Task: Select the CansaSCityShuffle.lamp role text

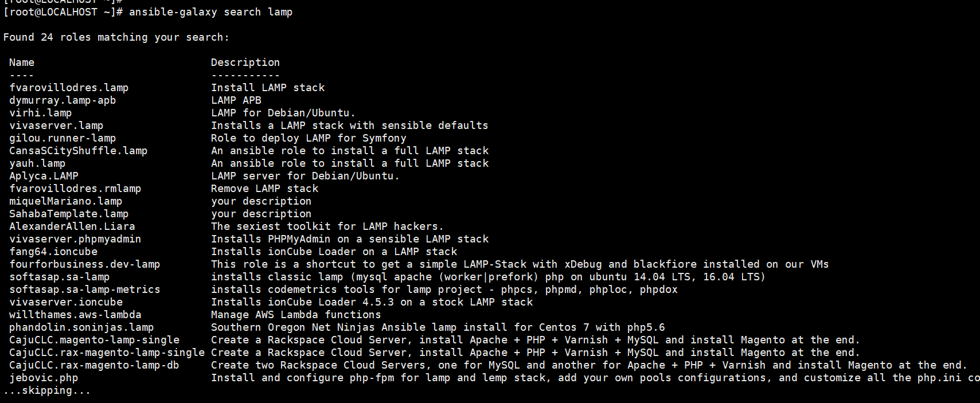Action: (79, 151)
